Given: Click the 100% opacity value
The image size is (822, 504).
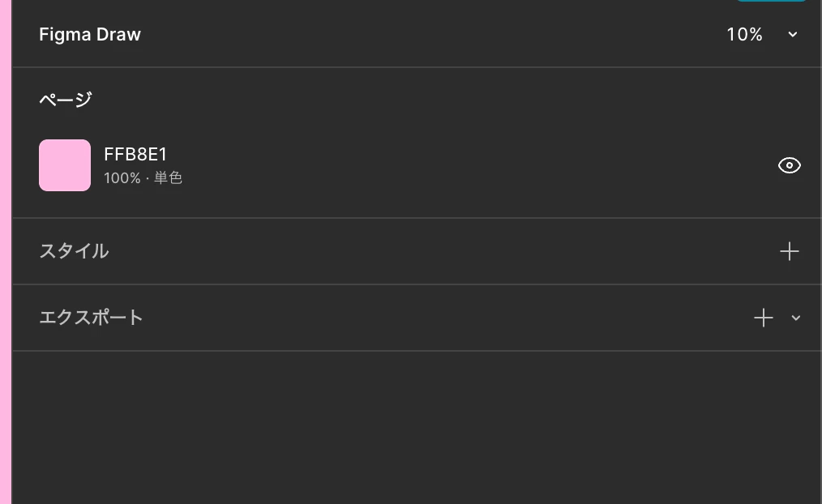Looking at the screenshot, I should click(122, 178).
